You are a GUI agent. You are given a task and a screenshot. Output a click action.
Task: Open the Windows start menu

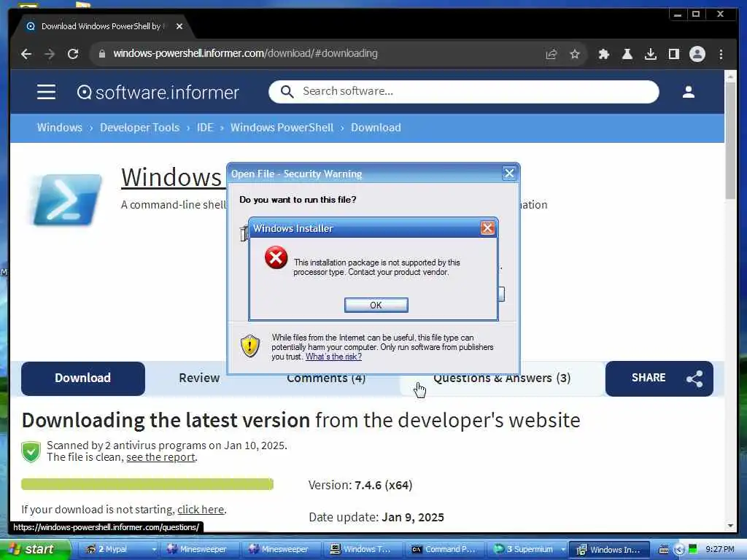[34, 550]
